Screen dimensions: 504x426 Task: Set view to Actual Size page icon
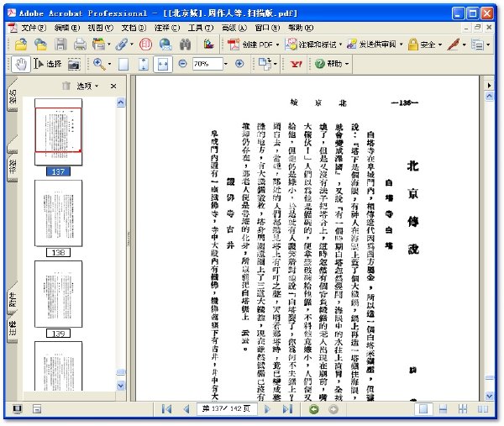pyautogui.click(x=123, y=64)
